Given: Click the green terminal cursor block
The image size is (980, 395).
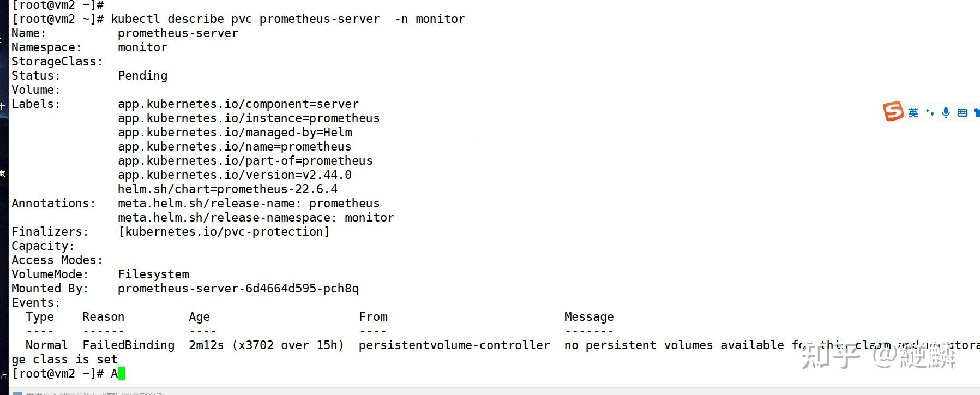Looking at the screenshot, I should pos(121,374).
